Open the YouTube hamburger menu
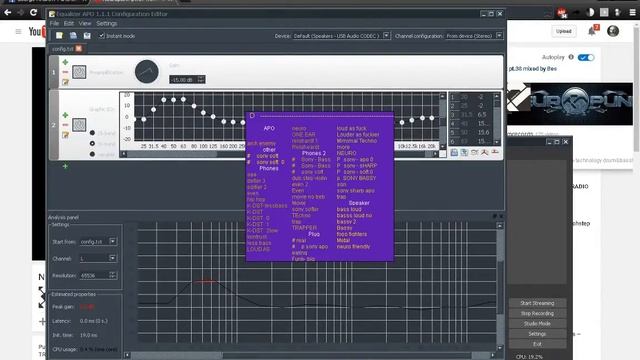The width and height of the screenshot is (640, 360). (18, 31)
